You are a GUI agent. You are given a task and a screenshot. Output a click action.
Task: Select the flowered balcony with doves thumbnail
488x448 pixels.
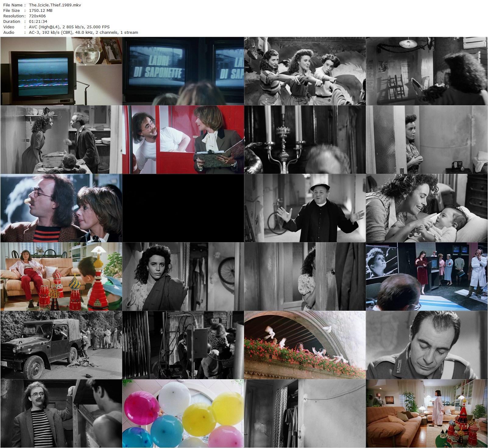(x=305, y=345)
